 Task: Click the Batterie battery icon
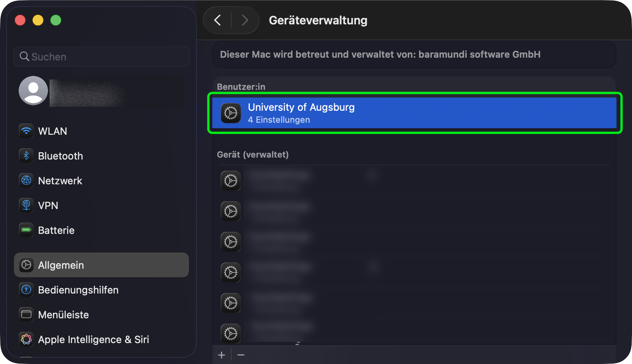pyautogui.click(x=26, y=230)
